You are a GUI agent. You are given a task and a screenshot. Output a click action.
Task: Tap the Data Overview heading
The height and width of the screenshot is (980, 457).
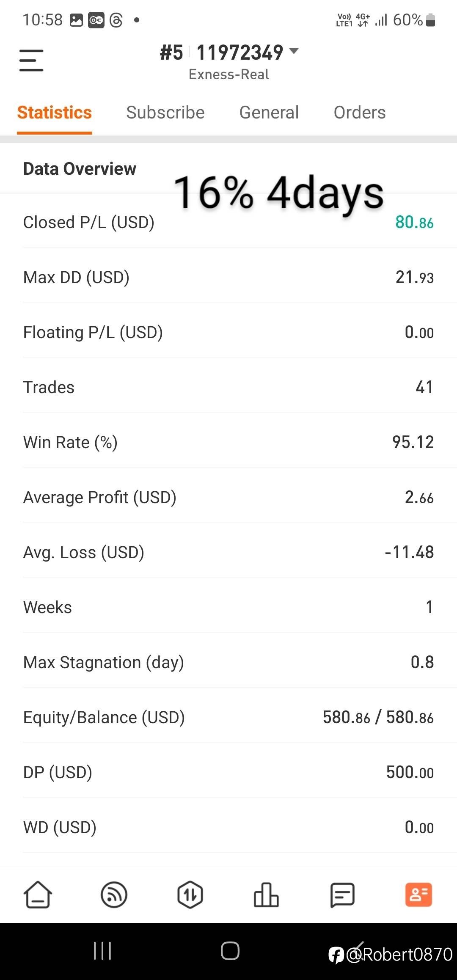click(x=80, y=169)
